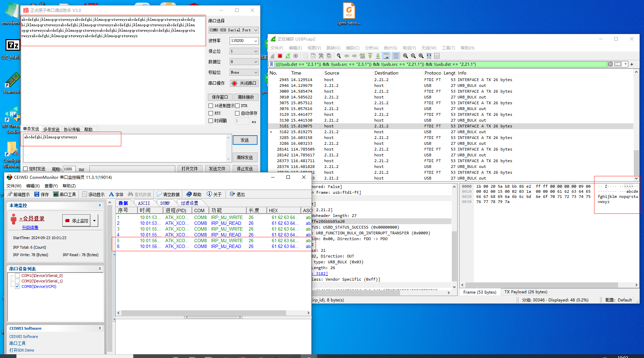Enable 自动保存 auto save checkbox

237,113
